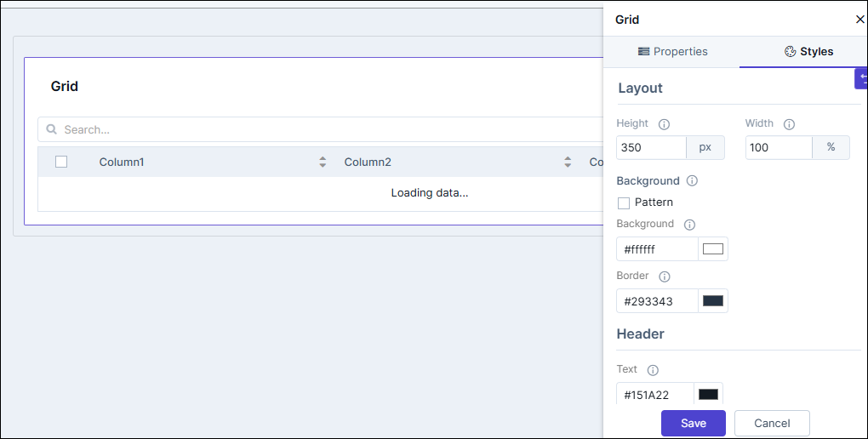Viewport: 868px width, 439px height.
Task: Click info icon beside Background color label
Action: point(689,225)
